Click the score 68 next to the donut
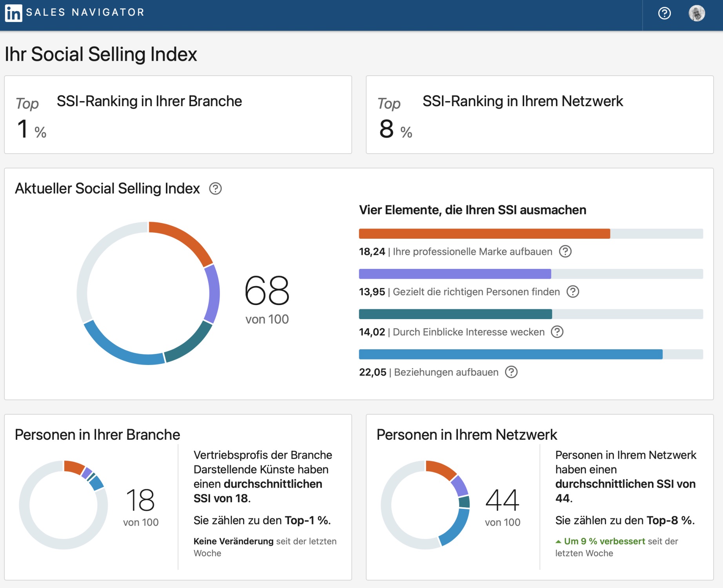This screenshot has width=723, height=588. [267, 291]
